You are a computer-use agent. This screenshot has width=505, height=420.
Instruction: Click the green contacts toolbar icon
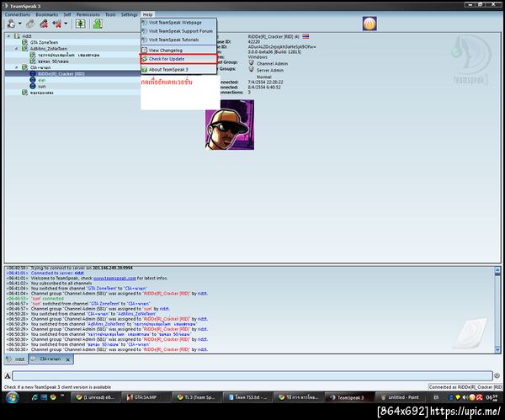coord(98,24)
